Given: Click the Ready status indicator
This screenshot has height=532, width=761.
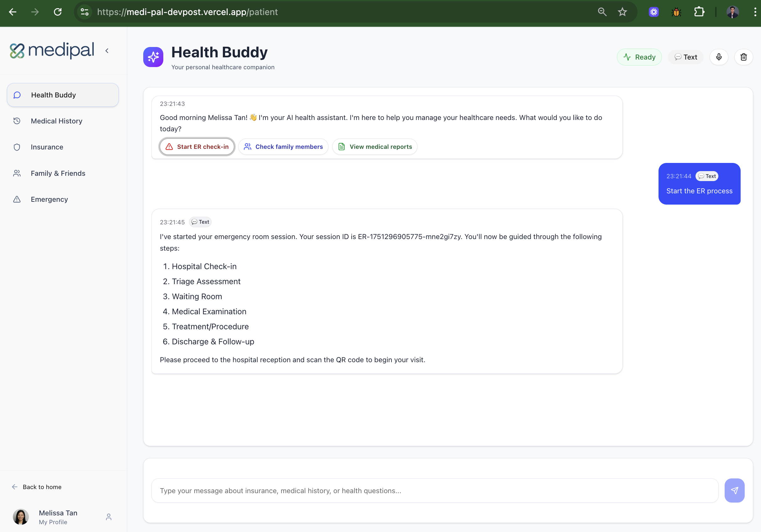Looking at the screenshot, I should click(639, 57).
